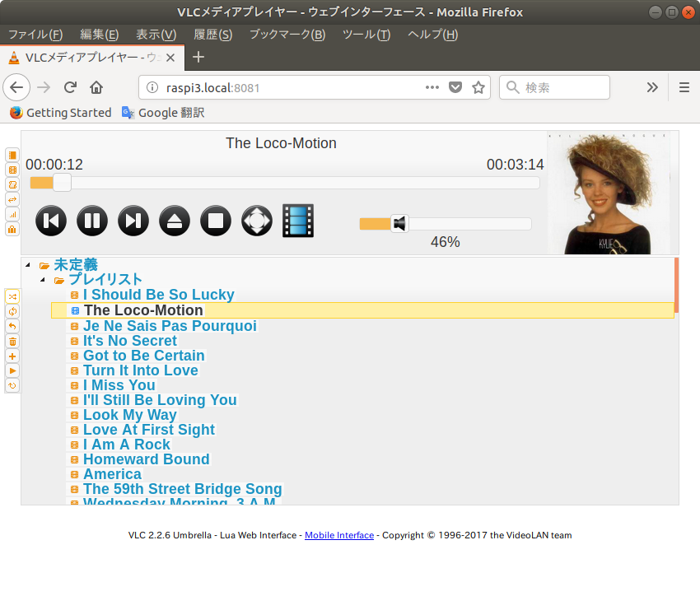Select I Miss You track

point(119,385)
